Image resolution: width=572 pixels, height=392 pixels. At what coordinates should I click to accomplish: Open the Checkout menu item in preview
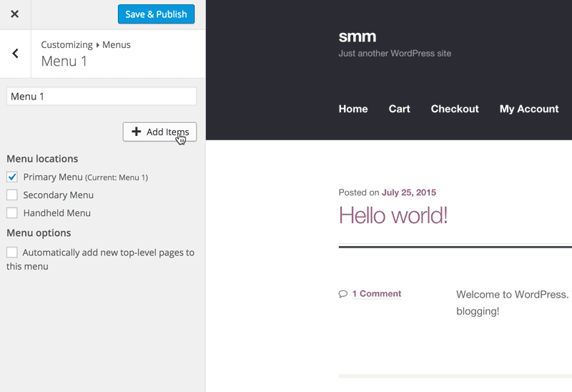(455, 109)
